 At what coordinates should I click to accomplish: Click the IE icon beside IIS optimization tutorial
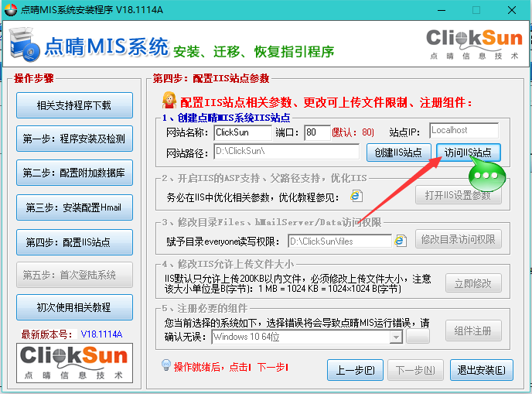(x=356, y=196)
